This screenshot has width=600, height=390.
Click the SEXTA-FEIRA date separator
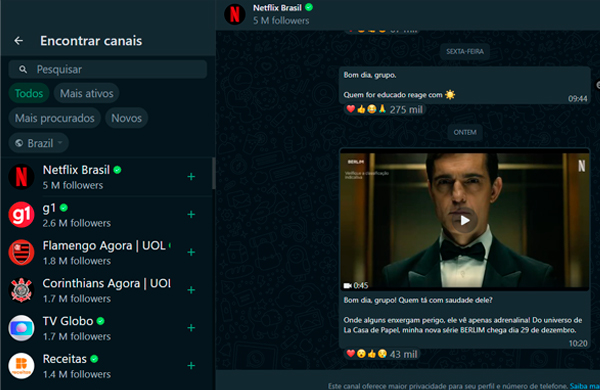click(x=465, y=52)
